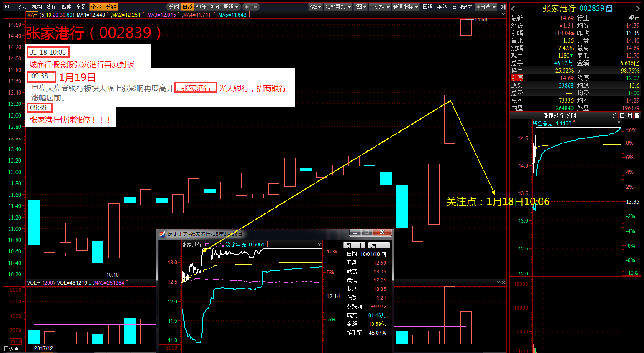644x353 pixels.
Task: Activate the 平移 pan tool
Action: 442,7
